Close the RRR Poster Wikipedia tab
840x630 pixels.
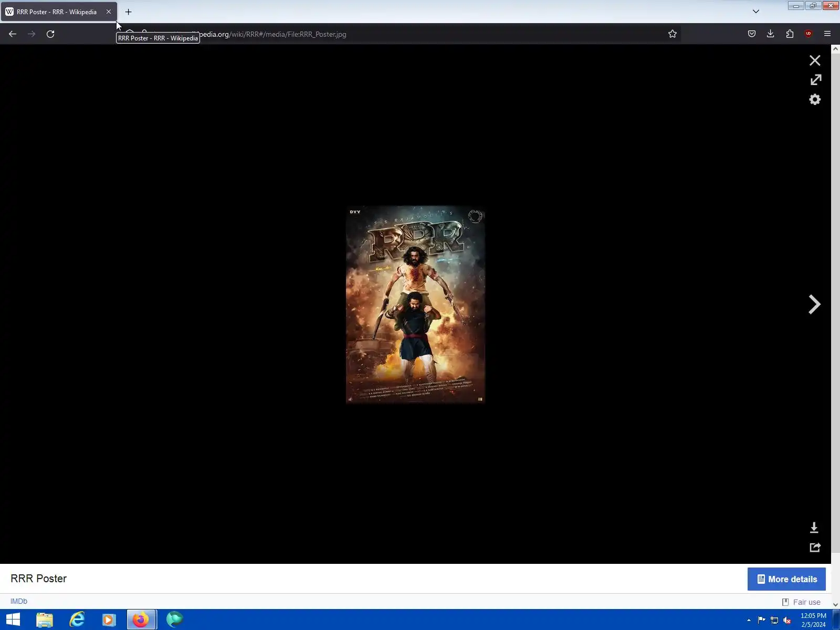tap(109, 12)
